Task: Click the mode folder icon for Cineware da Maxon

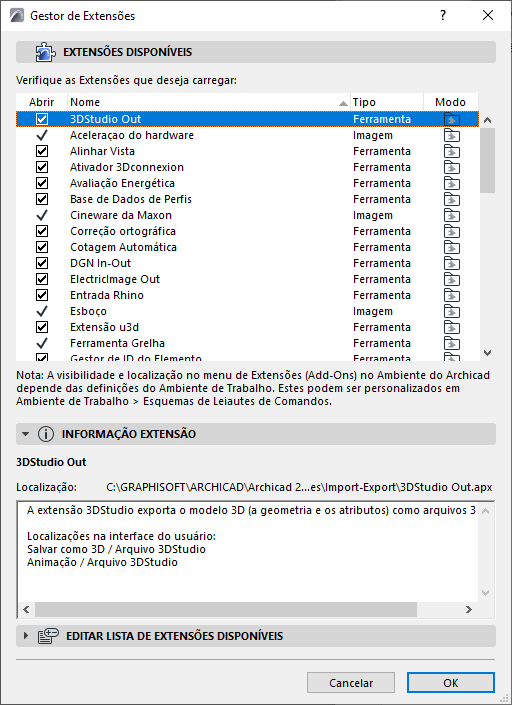Action: [452, 215]
